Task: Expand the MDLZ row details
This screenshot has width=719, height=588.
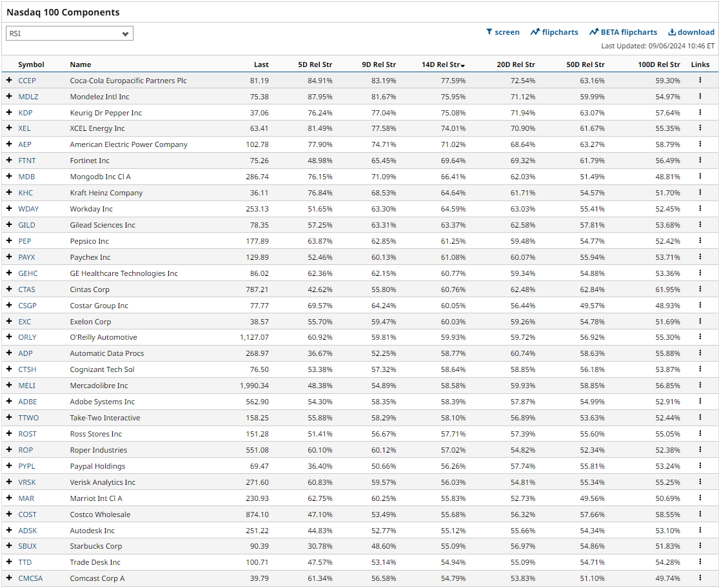Action: [x=9, y=96]
